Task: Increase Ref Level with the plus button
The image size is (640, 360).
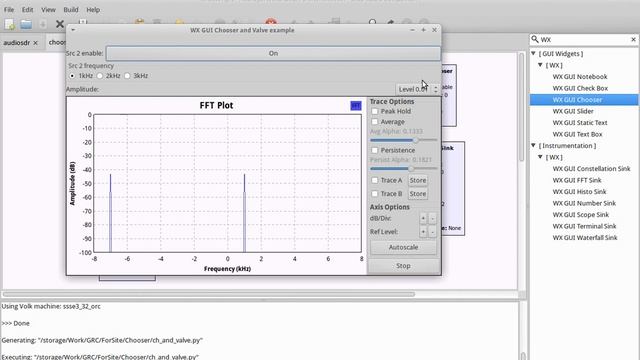Action: pyautogui.click(x=423, y=231)
